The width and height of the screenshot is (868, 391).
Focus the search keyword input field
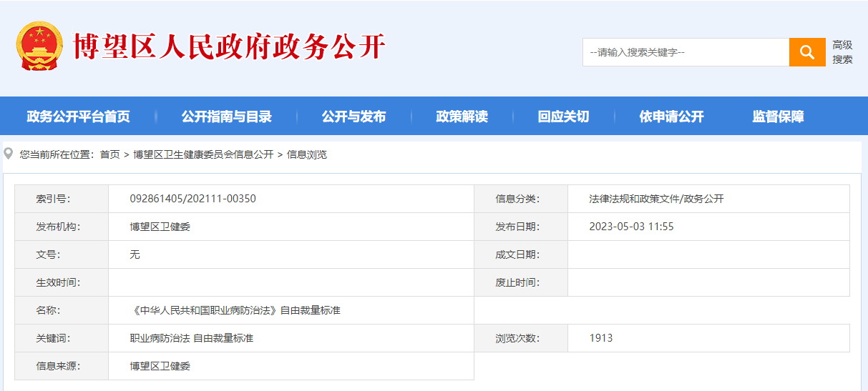(685, 52)
